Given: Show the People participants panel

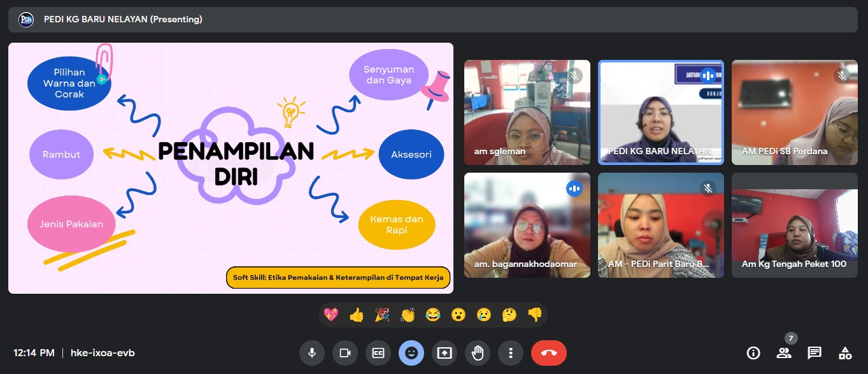Looking at the screenshot, I should [x=784, y=353].
